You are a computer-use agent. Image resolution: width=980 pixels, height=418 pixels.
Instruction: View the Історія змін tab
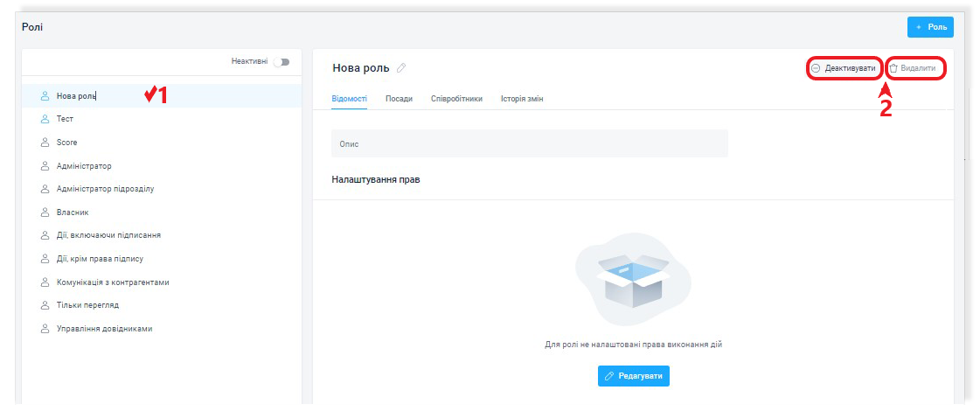[522, 99]
